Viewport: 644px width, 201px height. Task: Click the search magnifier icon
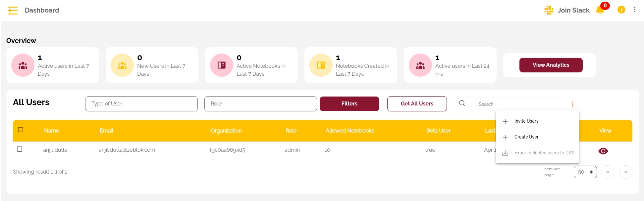[462, 103]
